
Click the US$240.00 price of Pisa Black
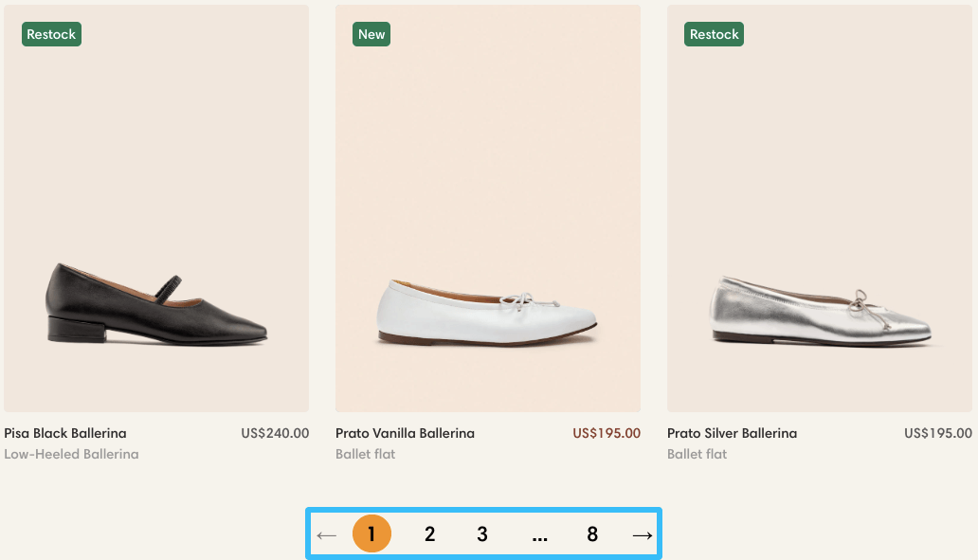pos(275,433)
